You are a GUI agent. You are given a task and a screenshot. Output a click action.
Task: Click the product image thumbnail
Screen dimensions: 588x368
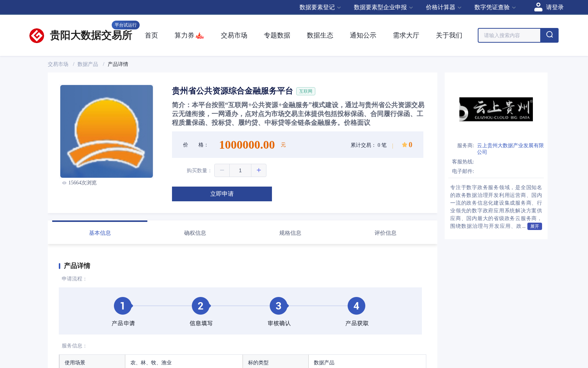(107, 131)
